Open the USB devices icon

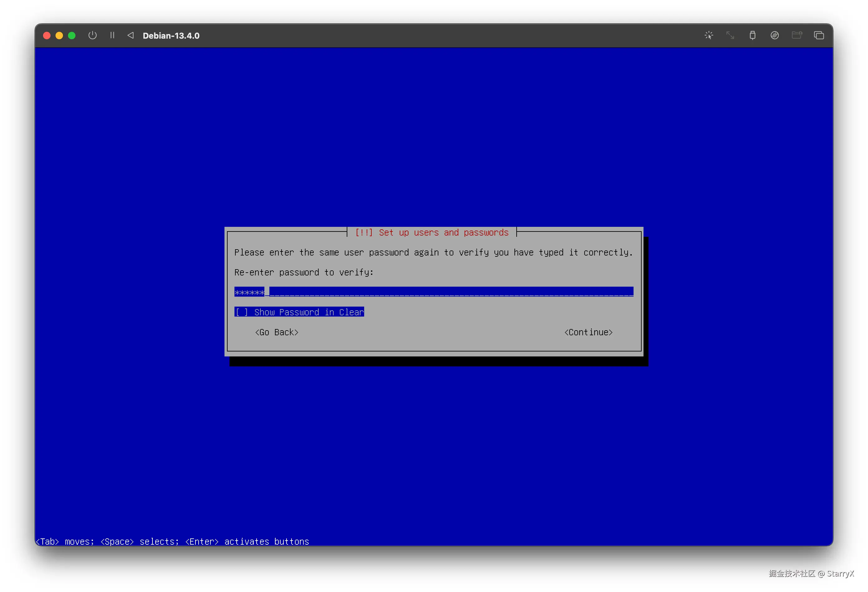[x=752, y=36]
